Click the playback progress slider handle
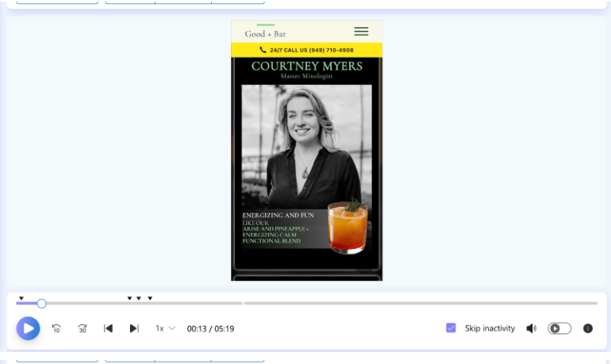 [x=41, y=303]
